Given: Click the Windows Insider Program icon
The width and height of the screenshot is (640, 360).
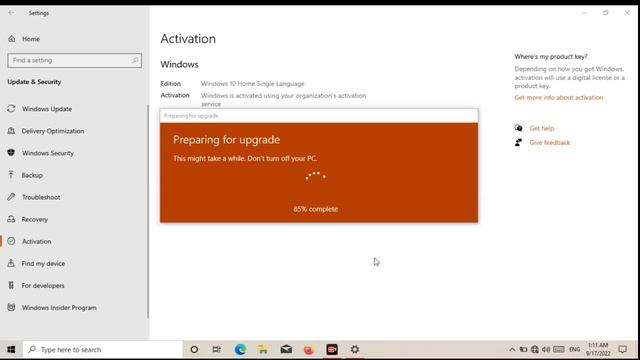Looking at the screenshot, I should [x=11, y=307].
